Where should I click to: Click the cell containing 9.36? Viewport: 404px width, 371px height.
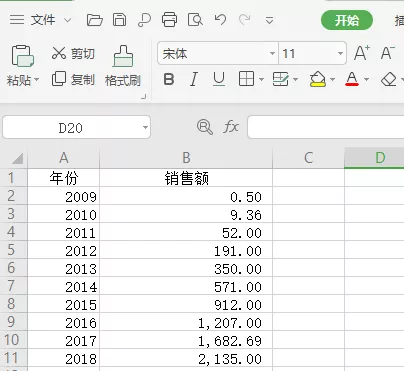pyautogui.click(x=186, y=214)
